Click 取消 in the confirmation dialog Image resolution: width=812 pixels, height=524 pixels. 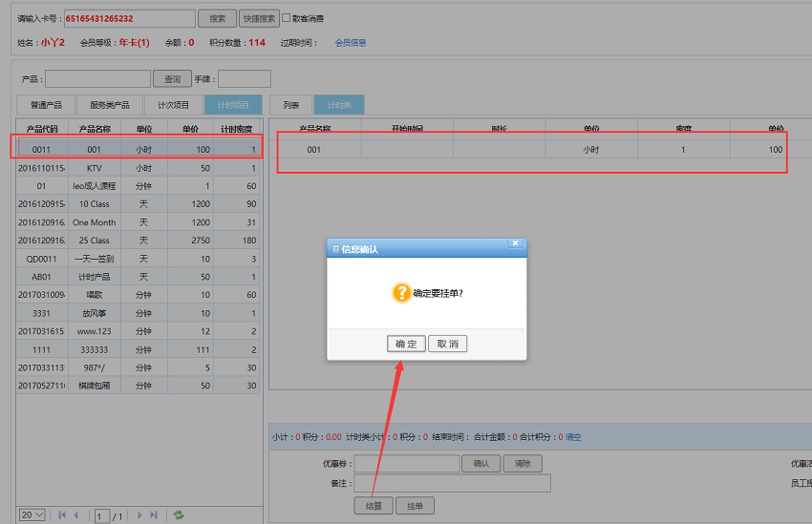(447, 344)
